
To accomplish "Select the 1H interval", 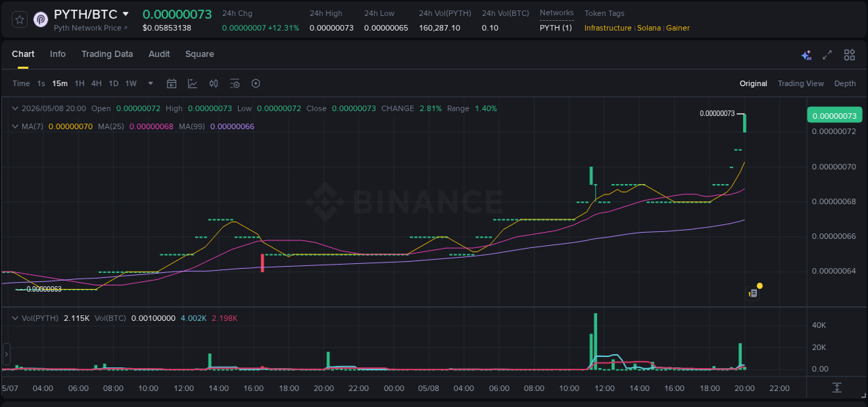I will pos(80,83).
